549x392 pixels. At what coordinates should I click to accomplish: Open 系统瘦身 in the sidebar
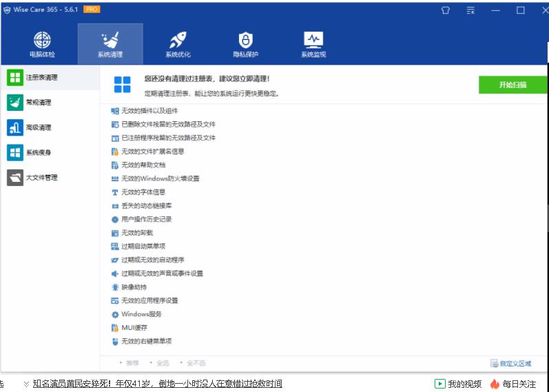50,152
